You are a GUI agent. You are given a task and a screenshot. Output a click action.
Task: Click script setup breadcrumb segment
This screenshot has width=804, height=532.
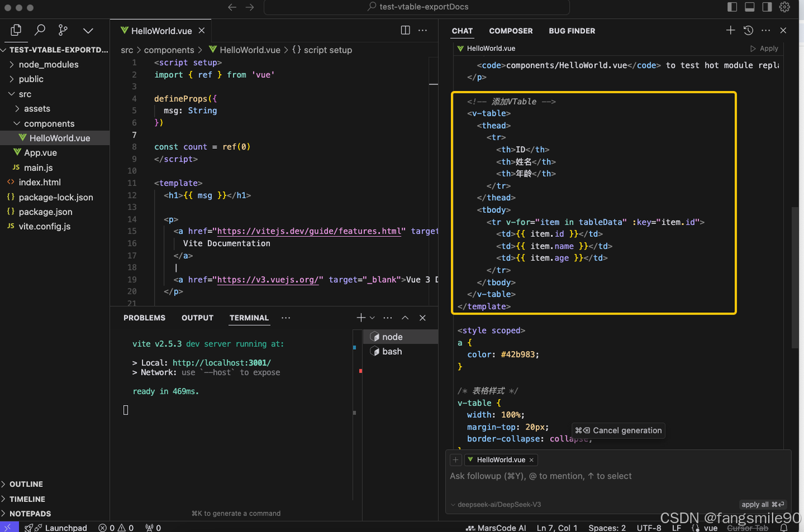point(322,50)
